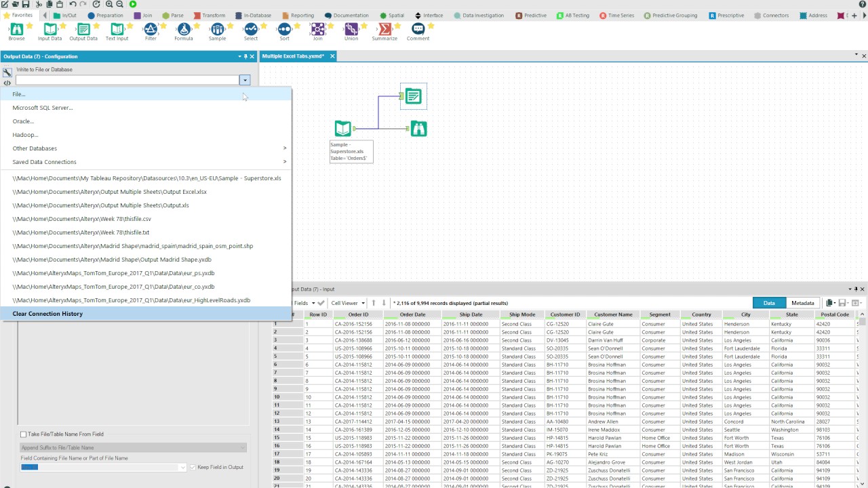Click the Output Data node on canvas

pyautogui.click(x=413, y=97)
